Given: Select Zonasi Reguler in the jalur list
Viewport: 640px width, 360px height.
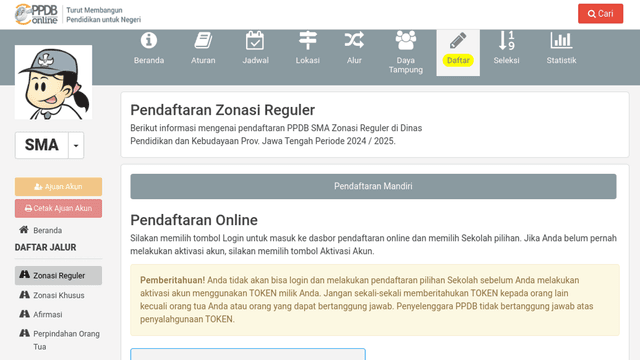Looking at the screenshot, I should 58,276.
